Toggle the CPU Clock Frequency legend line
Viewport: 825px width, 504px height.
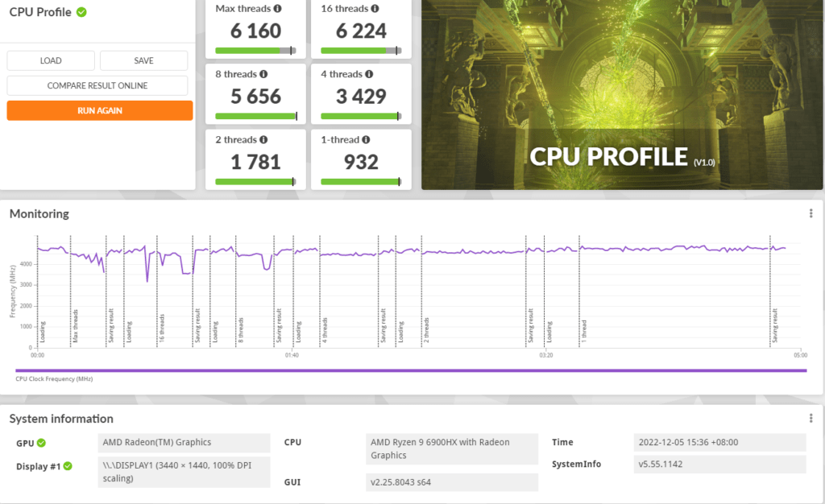411,371
